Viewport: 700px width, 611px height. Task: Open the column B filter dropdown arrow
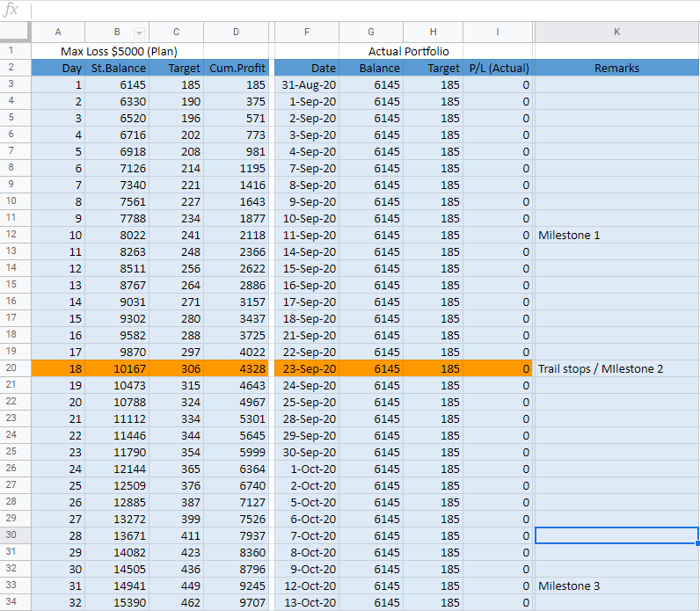(139, 33)
